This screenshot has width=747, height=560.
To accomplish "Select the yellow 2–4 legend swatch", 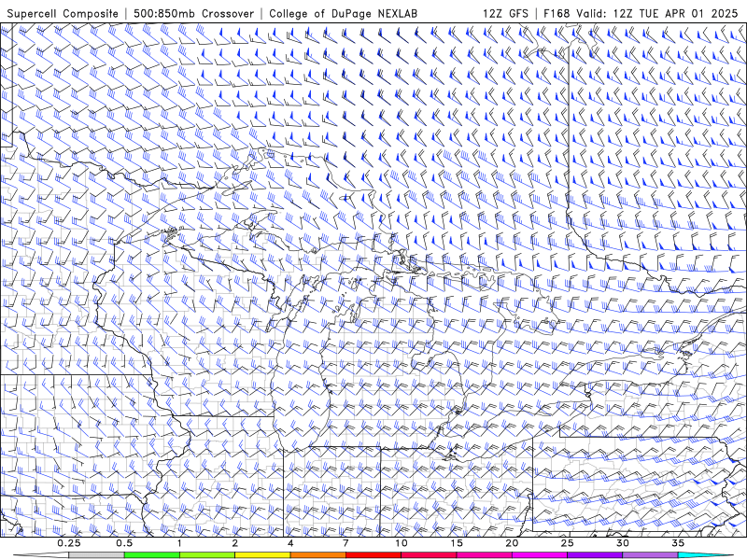I will coord(262,555).
